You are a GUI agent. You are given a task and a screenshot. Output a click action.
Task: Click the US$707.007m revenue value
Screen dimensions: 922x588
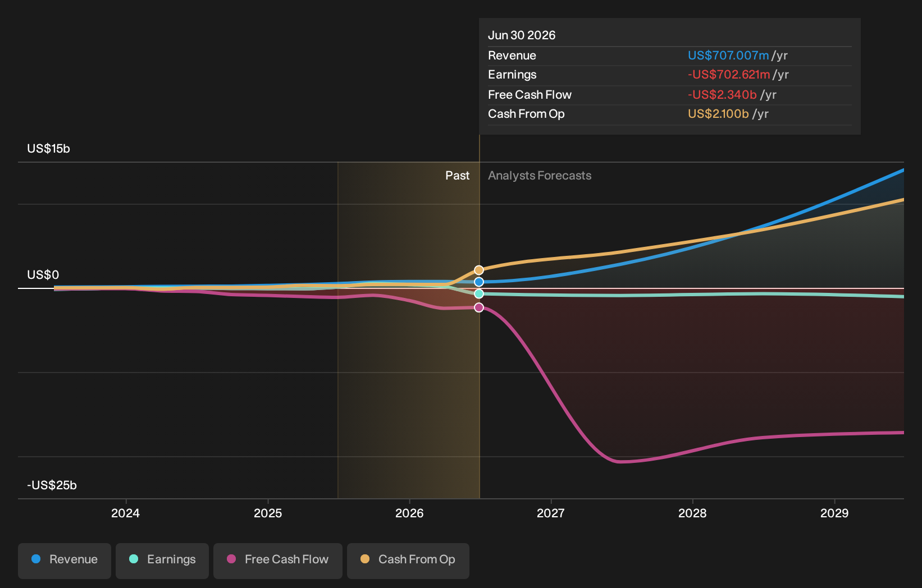728,56
